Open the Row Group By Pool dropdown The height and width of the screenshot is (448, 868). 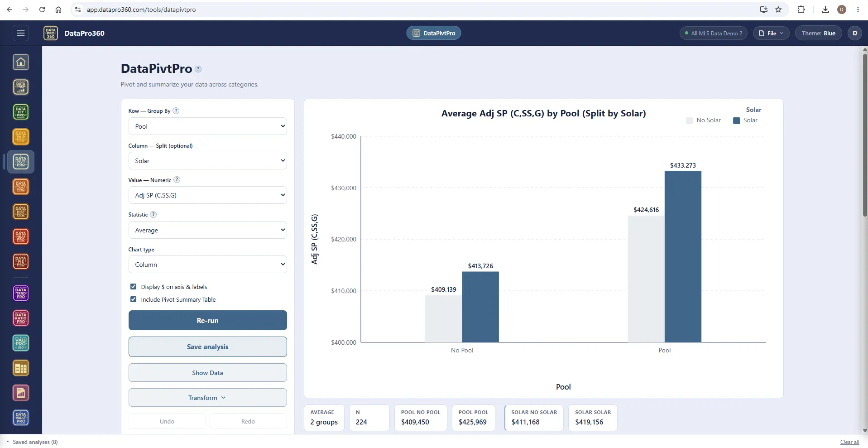point(207,126)
